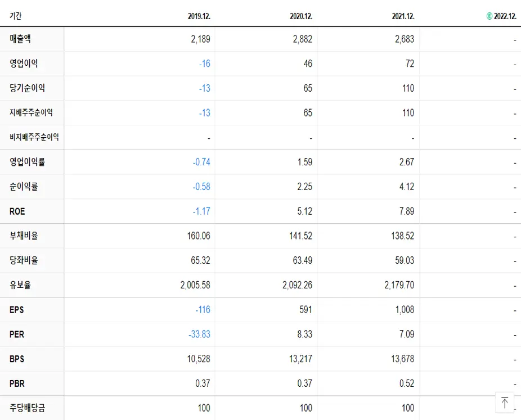Viewport: 521px width, 420px height.
Task: Click the 영업이익률 value -0.74
Action: (201, 162)
